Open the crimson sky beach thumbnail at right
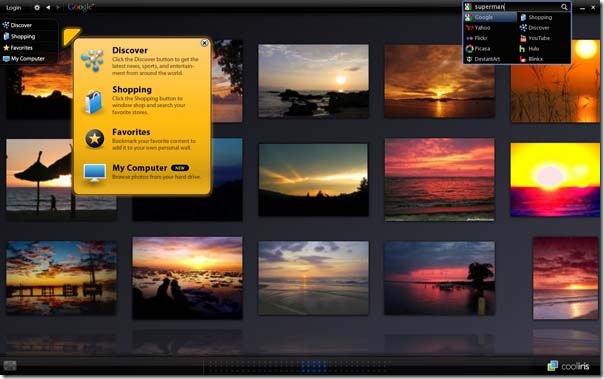Screen dimensions: 604x379 pyautogui.click(x=565, y=278)
